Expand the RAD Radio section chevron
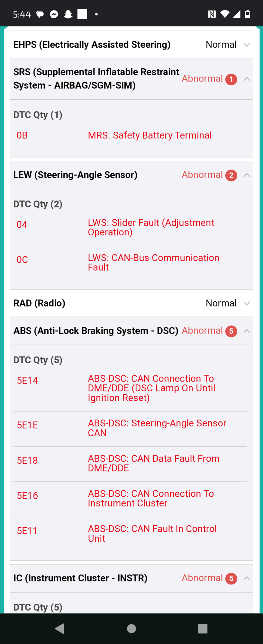 point(247,303)
